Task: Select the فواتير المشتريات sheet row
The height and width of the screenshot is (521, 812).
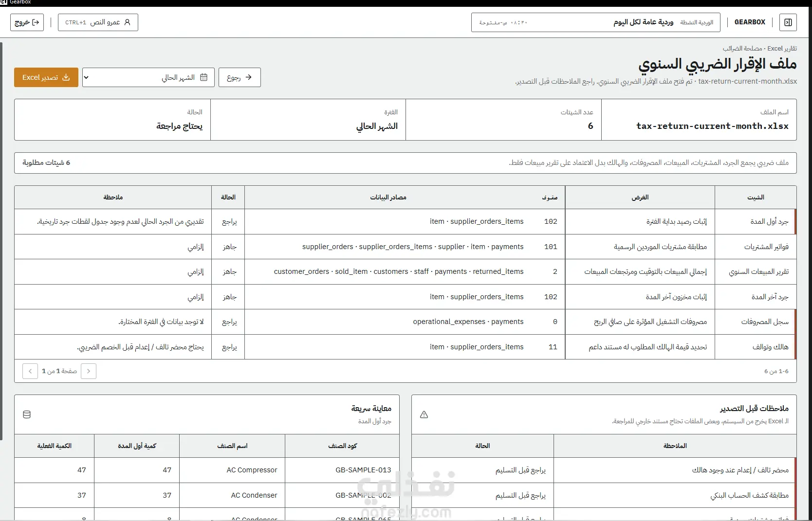Action: click(x=406, y=247)
